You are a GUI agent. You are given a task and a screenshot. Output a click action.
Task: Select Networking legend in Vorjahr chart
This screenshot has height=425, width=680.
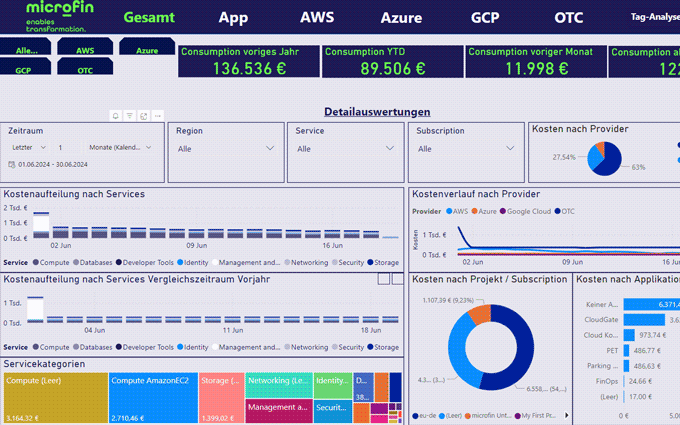(x=306, y=347)
